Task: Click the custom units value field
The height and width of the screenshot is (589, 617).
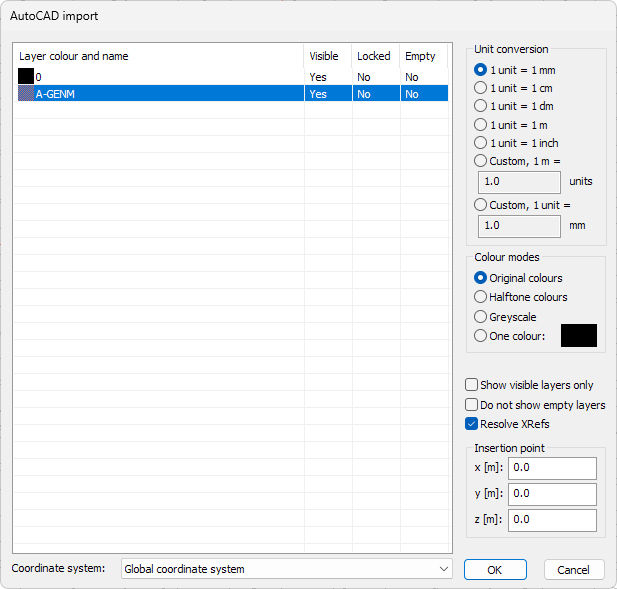Action: pos(519,182)
